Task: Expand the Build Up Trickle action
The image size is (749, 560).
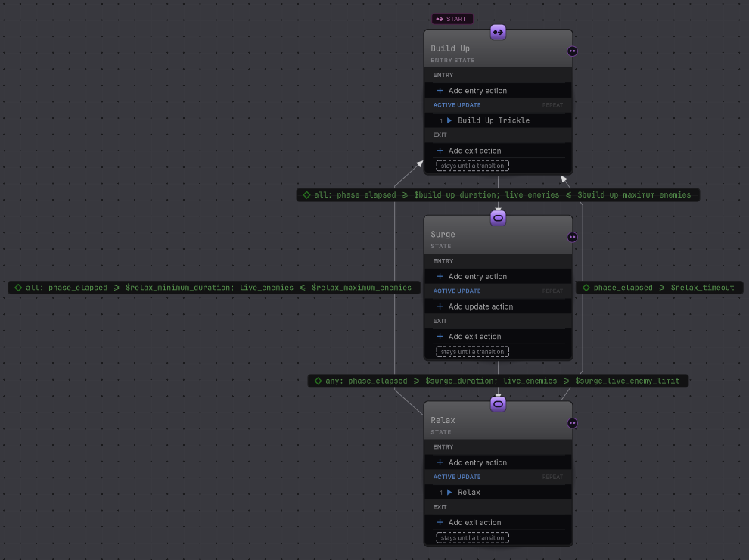Action: (449, 120)
